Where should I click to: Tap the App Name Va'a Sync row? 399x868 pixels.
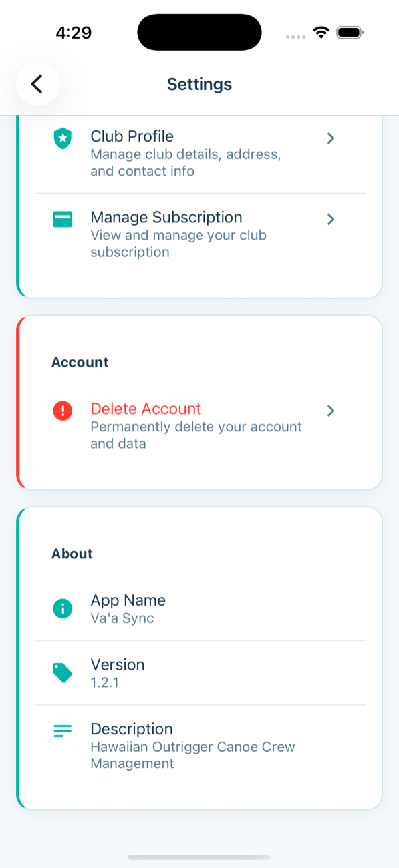pos(200,608)
